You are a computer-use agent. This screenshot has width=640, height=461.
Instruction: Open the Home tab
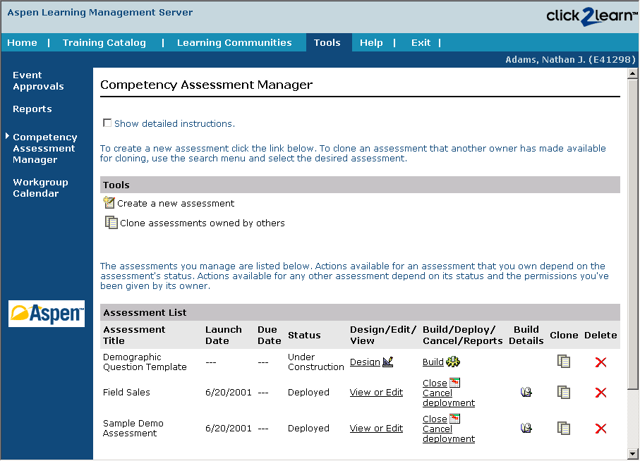pyautogui.click(x=22, y=42)
